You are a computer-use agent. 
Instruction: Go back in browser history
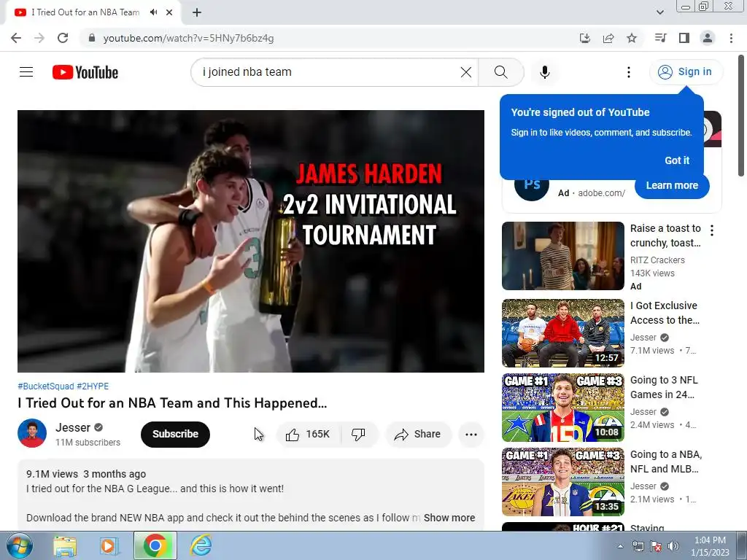point(16,38)
